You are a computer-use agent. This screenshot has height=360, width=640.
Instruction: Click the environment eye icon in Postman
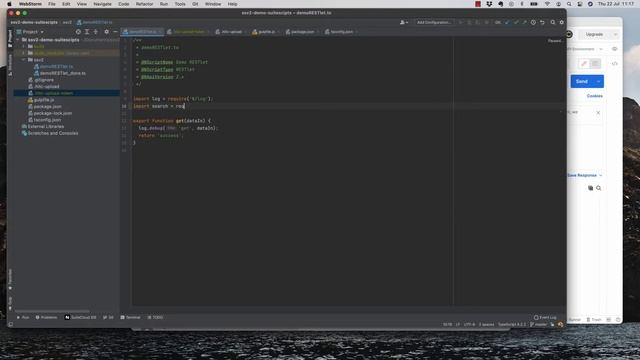coord(614,49)
